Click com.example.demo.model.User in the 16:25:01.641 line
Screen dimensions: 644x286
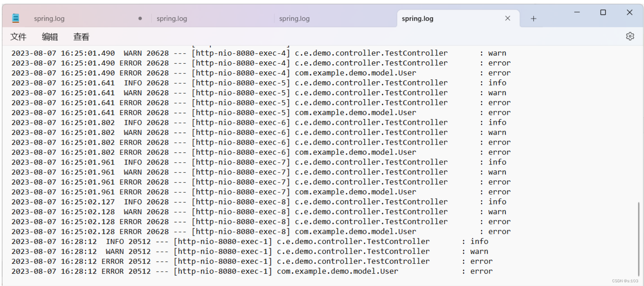click(x=355, y=113)
